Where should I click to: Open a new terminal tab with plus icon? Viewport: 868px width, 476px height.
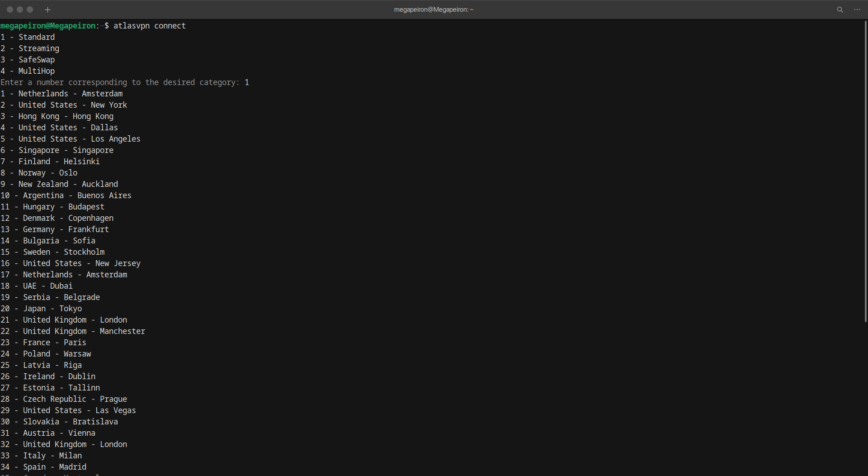pyautogui.click(x=47, y=10)
